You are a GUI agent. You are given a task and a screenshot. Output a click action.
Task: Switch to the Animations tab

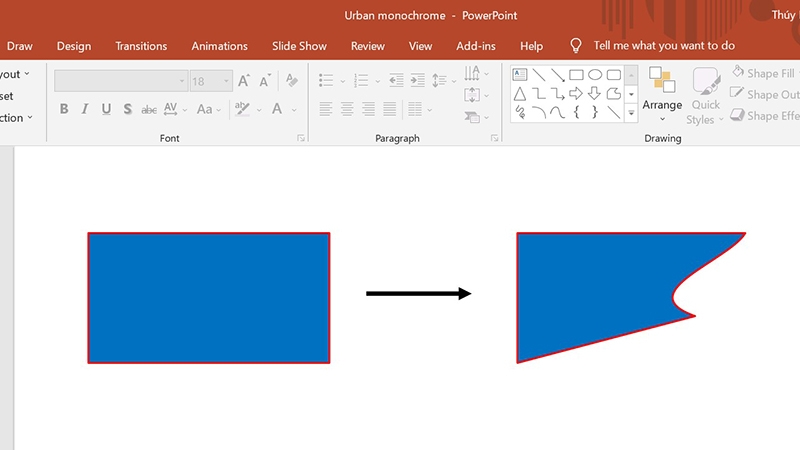219,46
